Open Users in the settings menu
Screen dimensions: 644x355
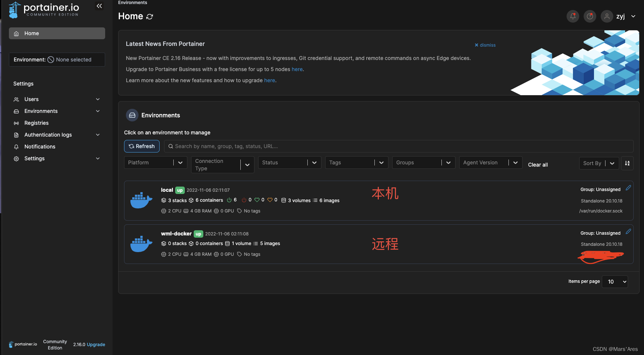[x=57, y=99]
